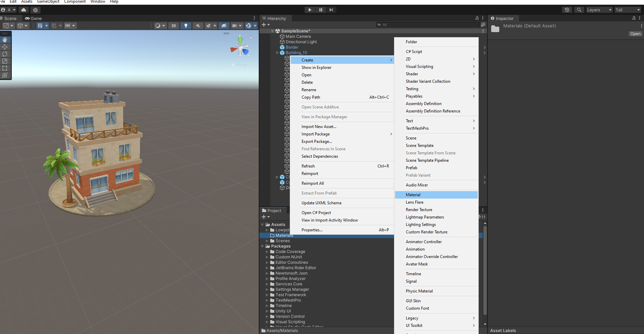Toggle hidden objects scene visibility
The height and width of the screenshot is (334, 644).
224,26
